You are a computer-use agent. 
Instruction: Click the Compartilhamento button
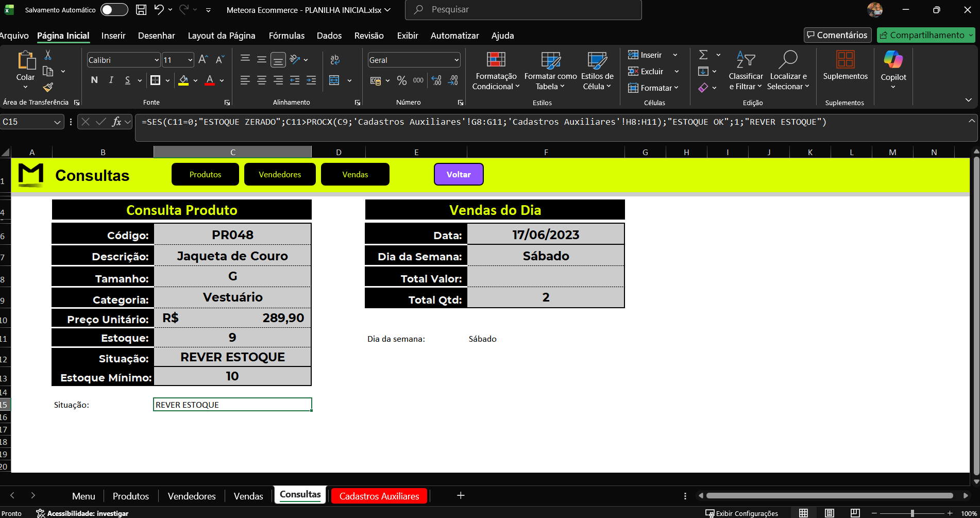(x=926, y=35)
